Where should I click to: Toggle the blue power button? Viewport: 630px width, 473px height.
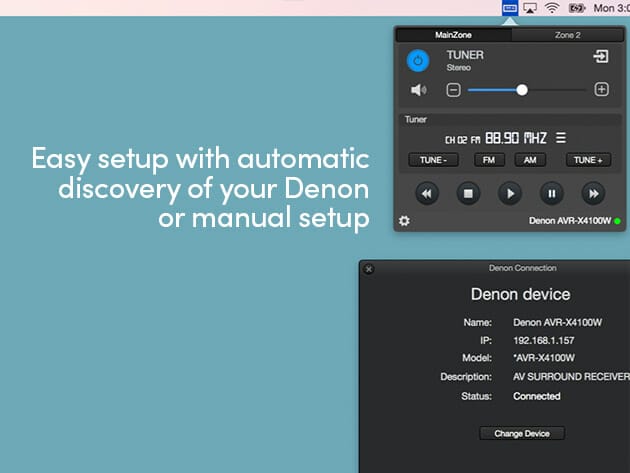coord(419,61)
